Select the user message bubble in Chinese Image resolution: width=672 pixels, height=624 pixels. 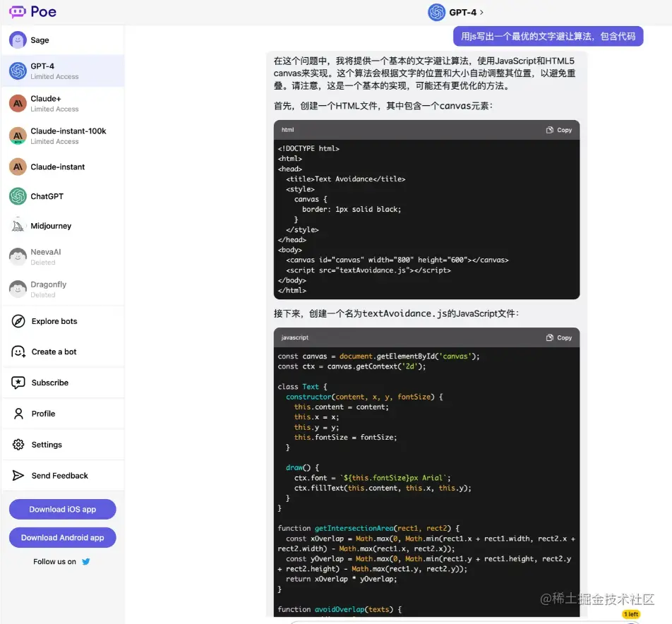(548, 37)
